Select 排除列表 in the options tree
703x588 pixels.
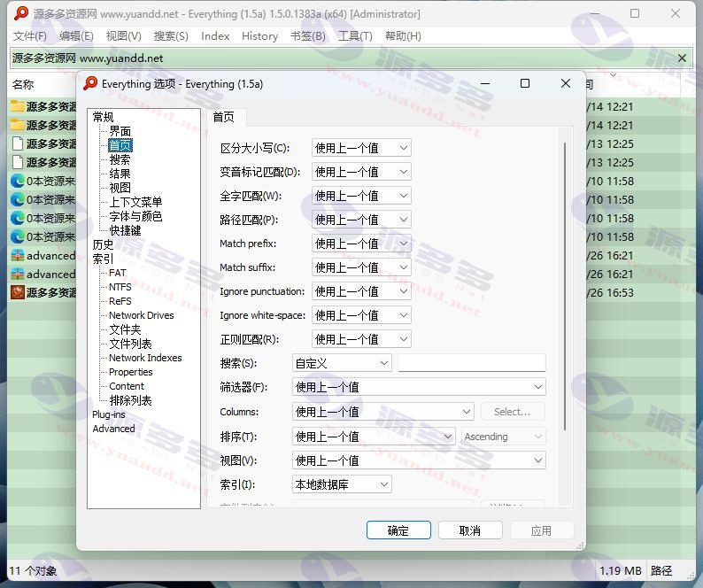point(130,400)
